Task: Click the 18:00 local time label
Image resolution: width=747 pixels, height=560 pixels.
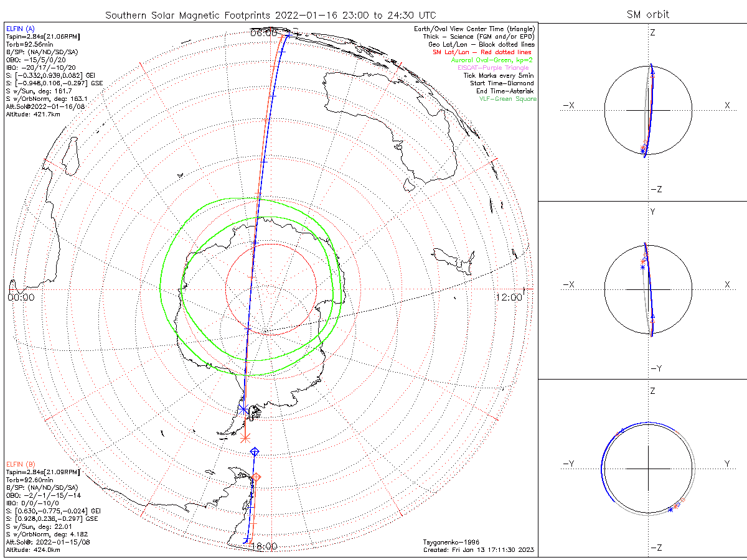Action: tap(263, 546)
